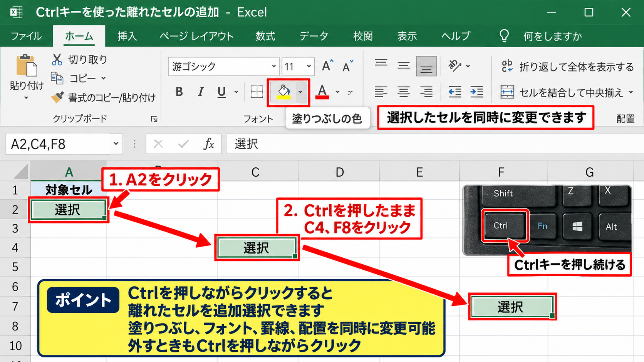Toggle Underline formatting

pos(221,92)
